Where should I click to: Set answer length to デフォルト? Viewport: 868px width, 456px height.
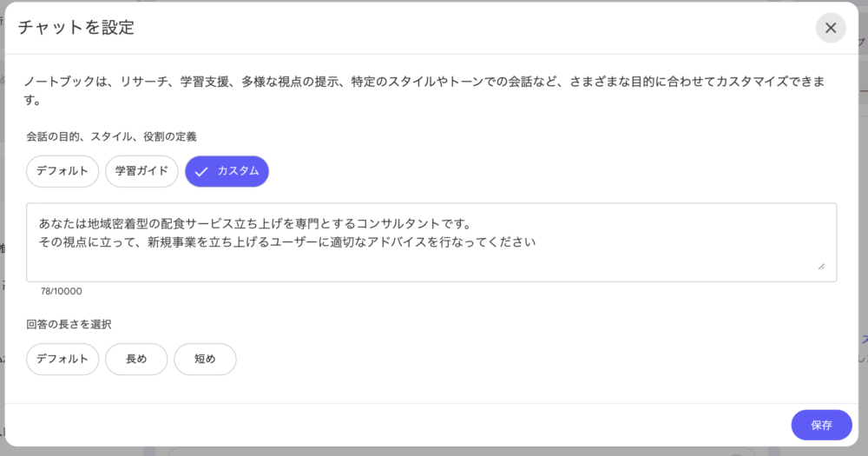(62, 359)
